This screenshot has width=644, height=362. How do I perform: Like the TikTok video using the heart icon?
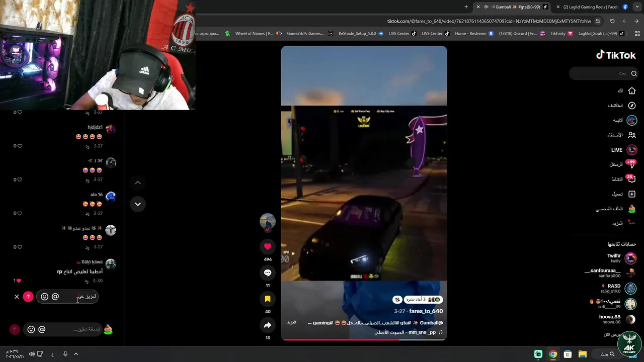(x=267, y=246)
